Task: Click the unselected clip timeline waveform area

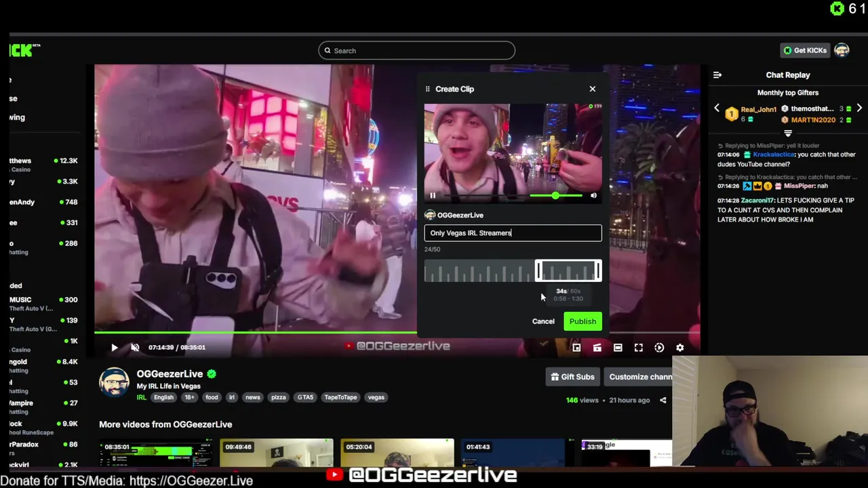Action: tap(479, 271)
